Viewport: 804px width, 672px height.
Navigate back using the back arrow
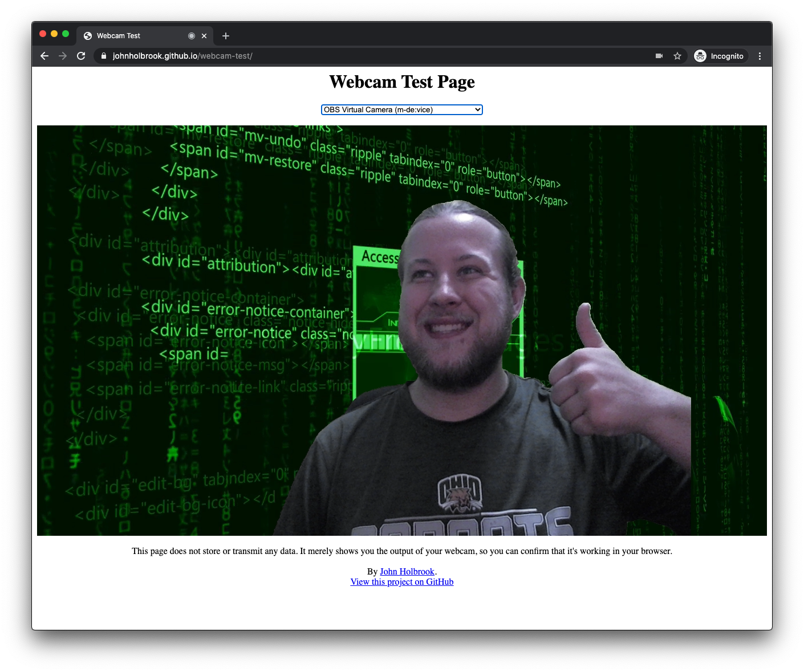(44, 56)
